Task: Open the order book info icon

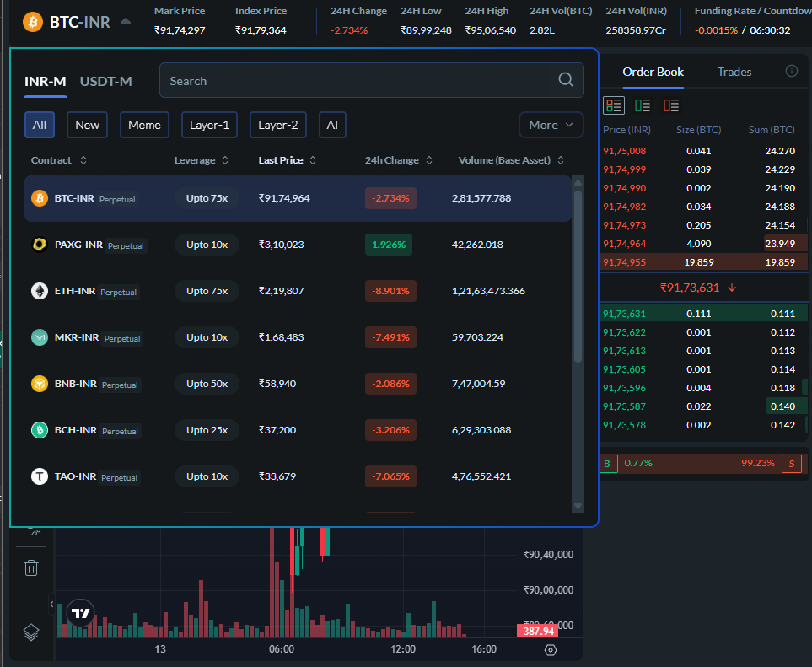Action: click(x=791, y=72)
